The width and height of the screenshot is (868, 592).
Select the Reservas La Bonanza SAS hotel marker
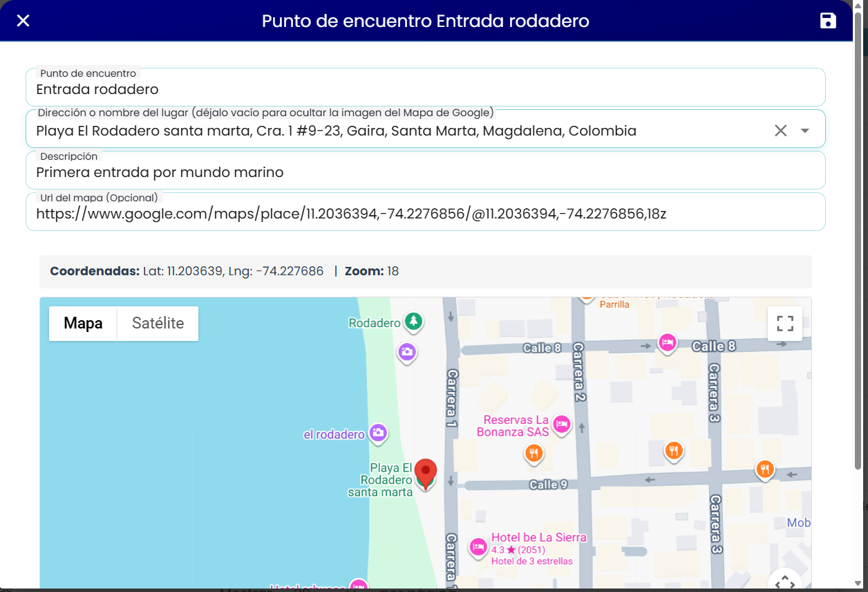[562, 425]
